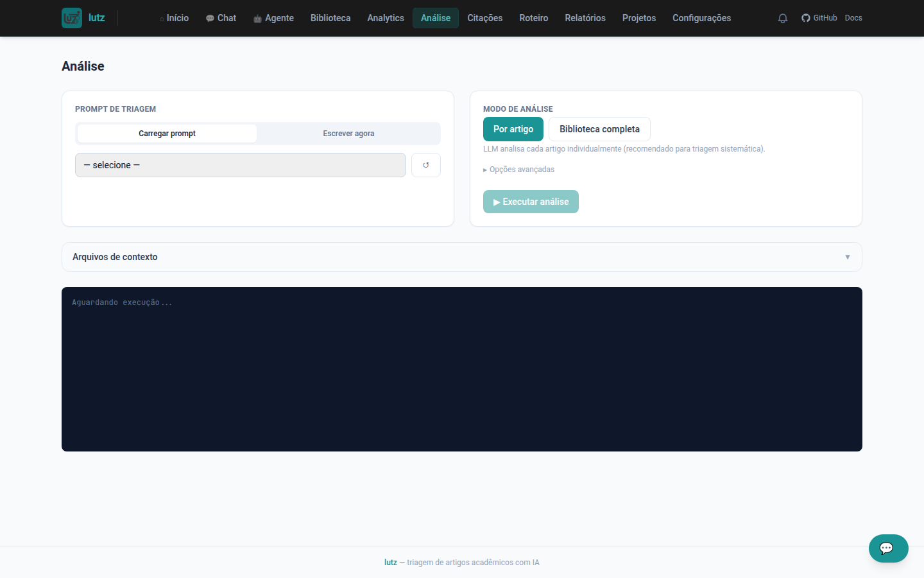Open the floating chat bubble button
924x578 pixels.
[x=889, y=548]
